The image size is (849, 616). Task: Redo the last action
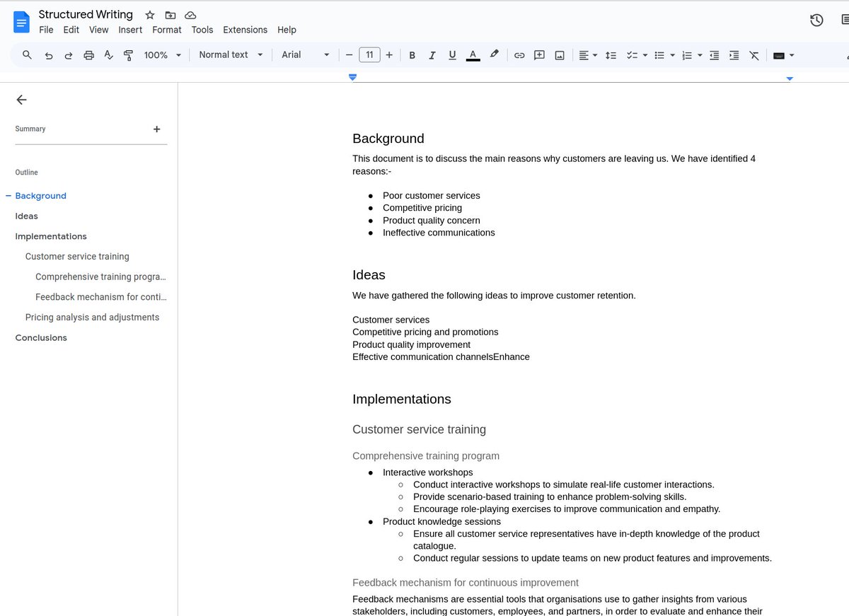click(x=69, y=55)
